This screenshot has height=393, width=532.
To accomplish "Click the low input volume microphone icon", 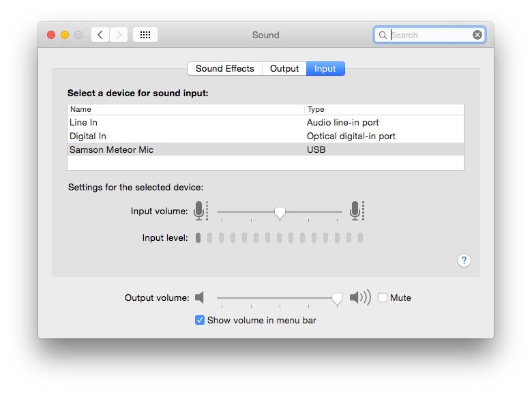I will pos(199,211).
